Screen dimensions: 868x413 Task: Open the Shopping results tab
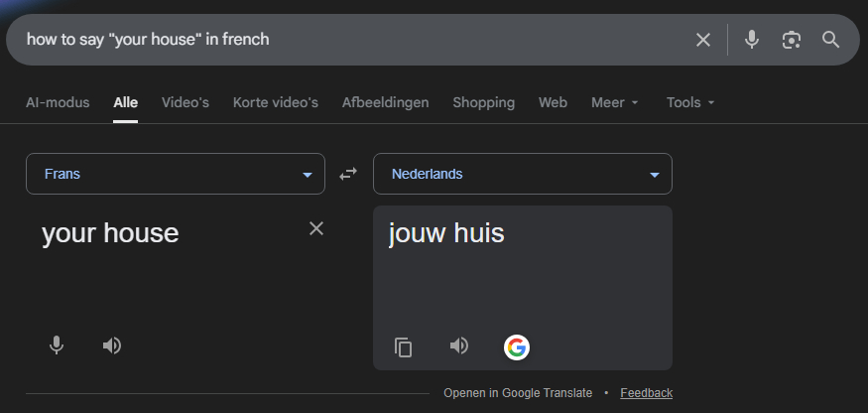pyautogui.click(x=483, y=102)
